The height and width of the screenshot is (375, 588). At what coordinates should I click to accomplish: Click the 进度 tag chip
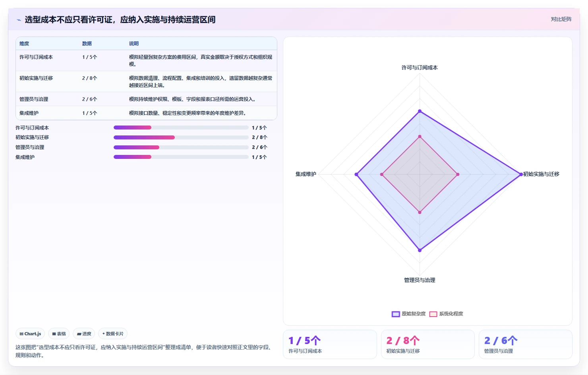pyautogui.click(x=84, y=334)
